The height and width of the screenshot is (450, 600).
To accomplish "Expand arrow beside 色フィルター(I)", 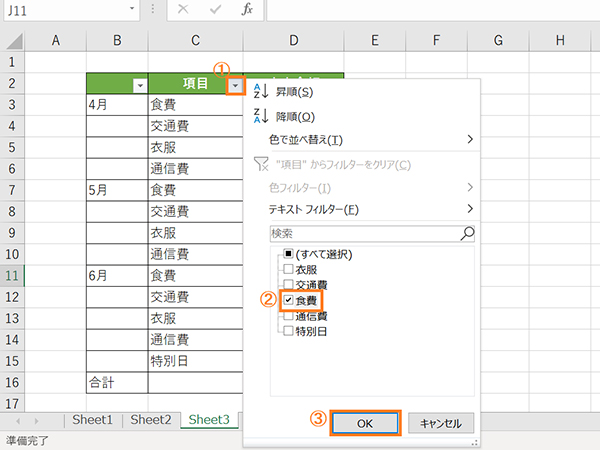I will click(470, 187).
